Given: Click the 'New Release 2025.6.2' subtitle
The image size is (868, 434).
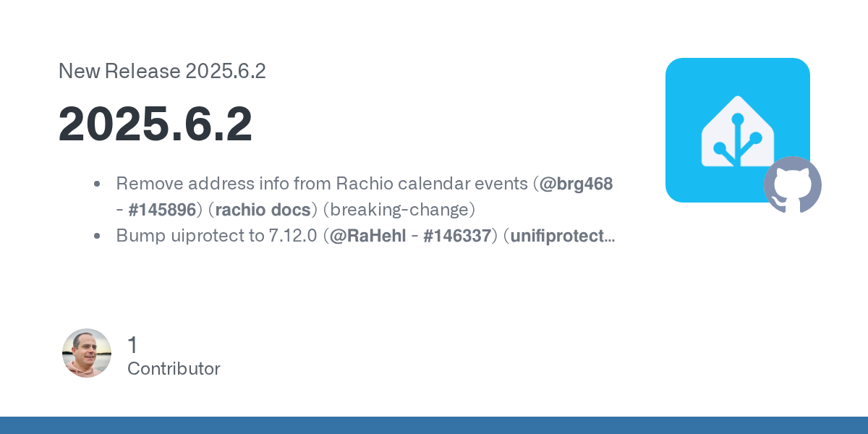Looking at the screenshot, I should 162,71.
